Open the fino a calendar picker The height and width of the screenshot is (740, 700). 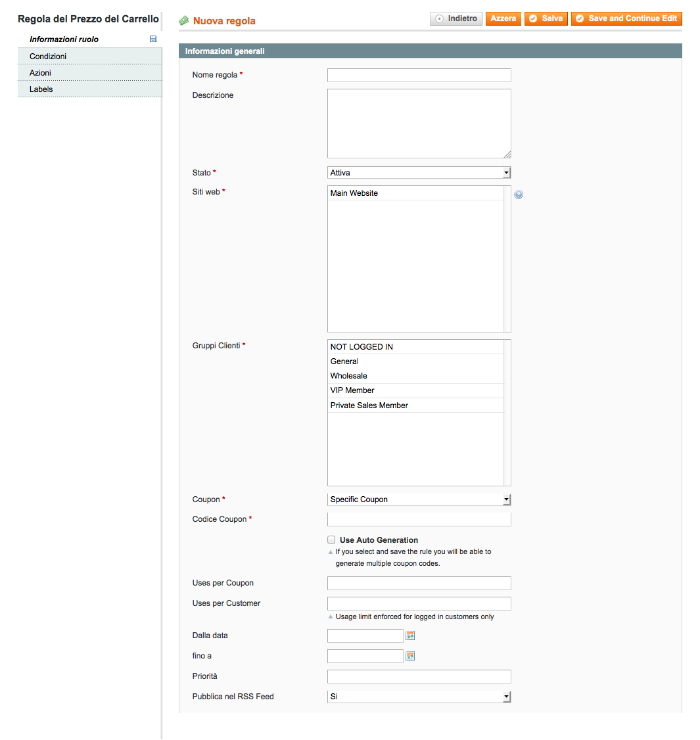point(410,656)
